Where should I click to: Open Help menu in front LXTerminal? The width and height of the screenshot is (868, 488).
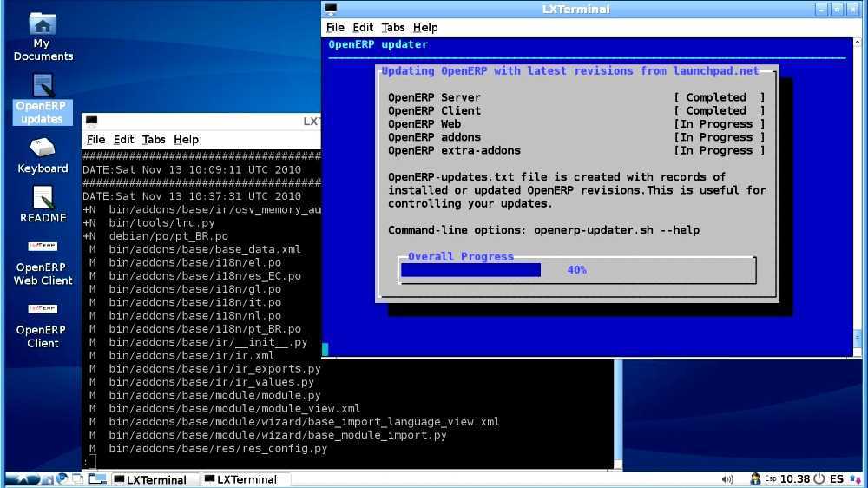[x=425, y=28]
